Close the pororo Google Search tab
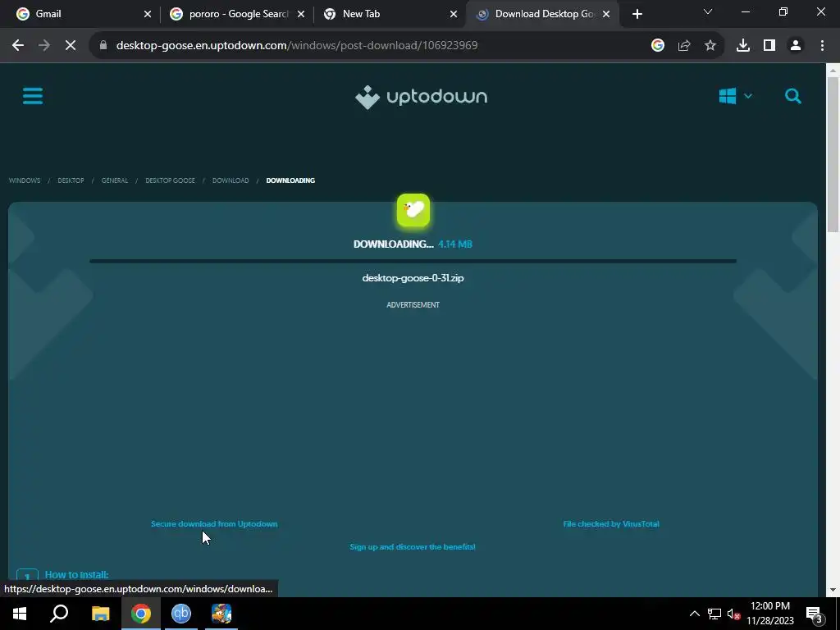This screenshot has height=630, width=840. [301, 14]
